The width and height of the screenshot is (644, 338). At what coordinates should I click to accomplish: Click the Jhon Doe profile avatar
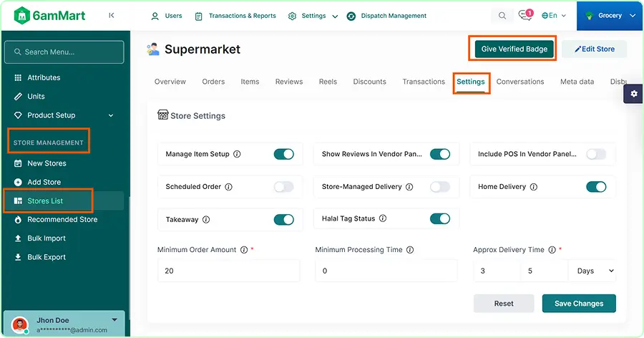[20, 325]
